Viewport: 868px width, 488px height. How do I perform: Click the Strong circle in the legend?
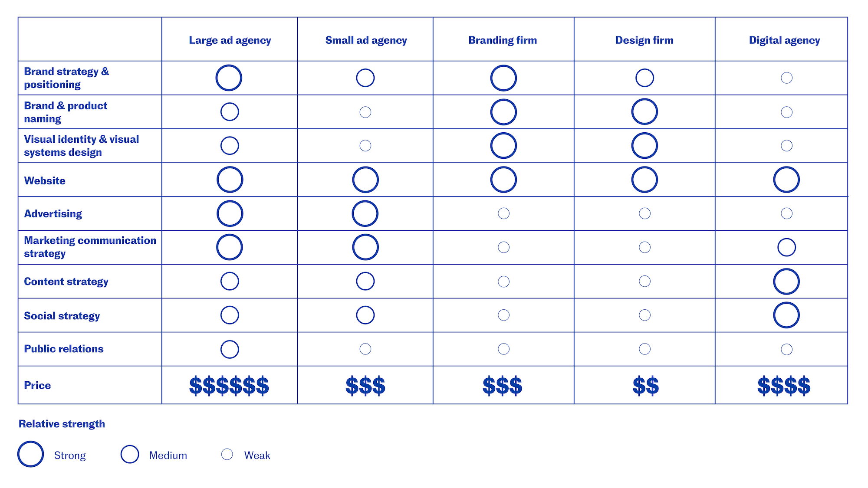(30, 454)
